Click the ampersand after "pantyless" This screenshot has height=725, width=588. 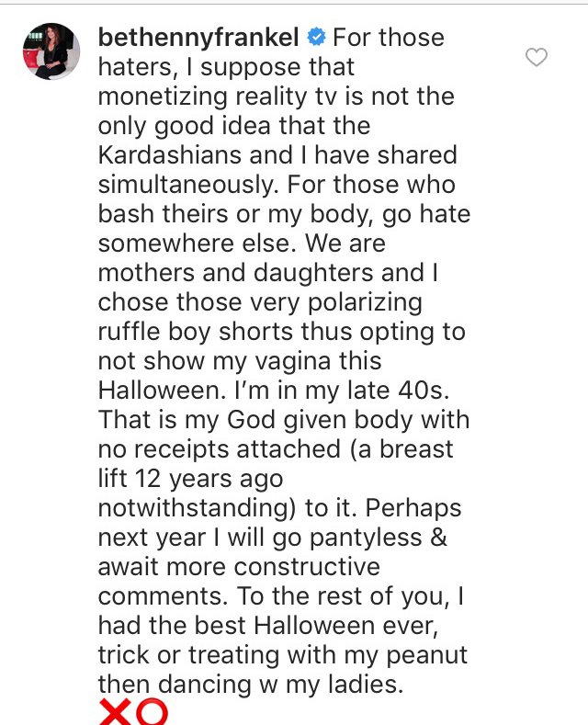(x=438, y=538)
